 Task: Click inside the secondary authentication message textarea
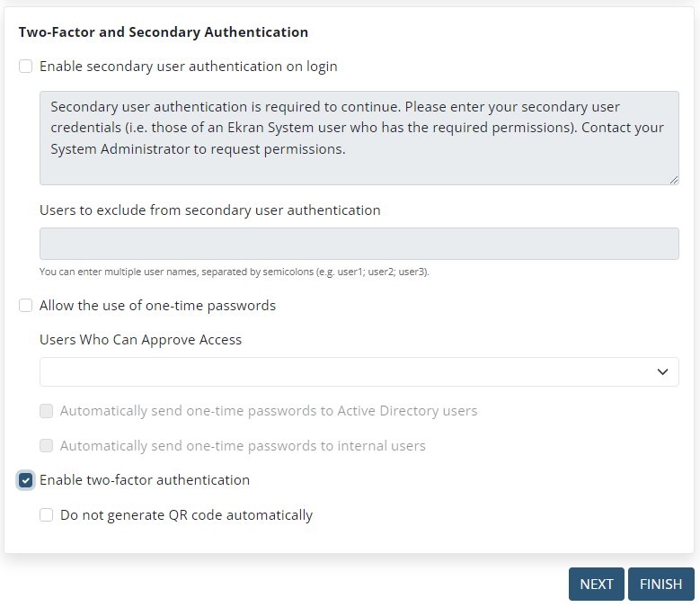click(x=359, y=138)
